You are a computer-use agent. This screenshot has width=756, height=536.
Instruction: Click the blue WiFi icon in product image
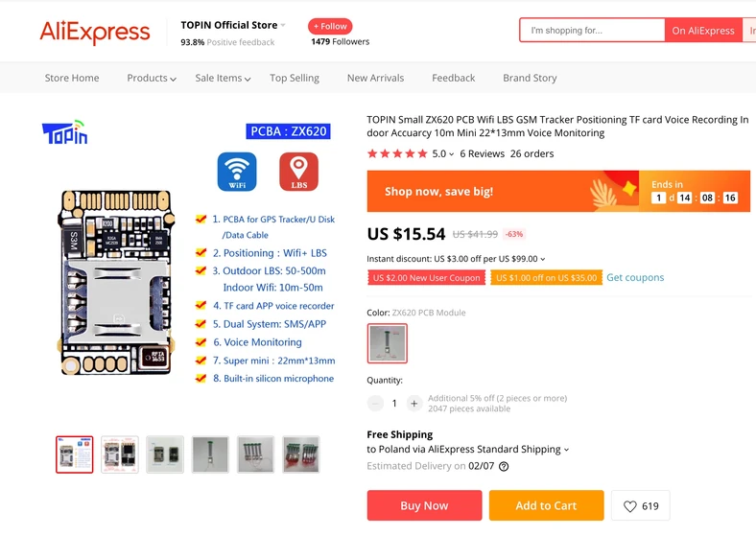coord(237,172)
